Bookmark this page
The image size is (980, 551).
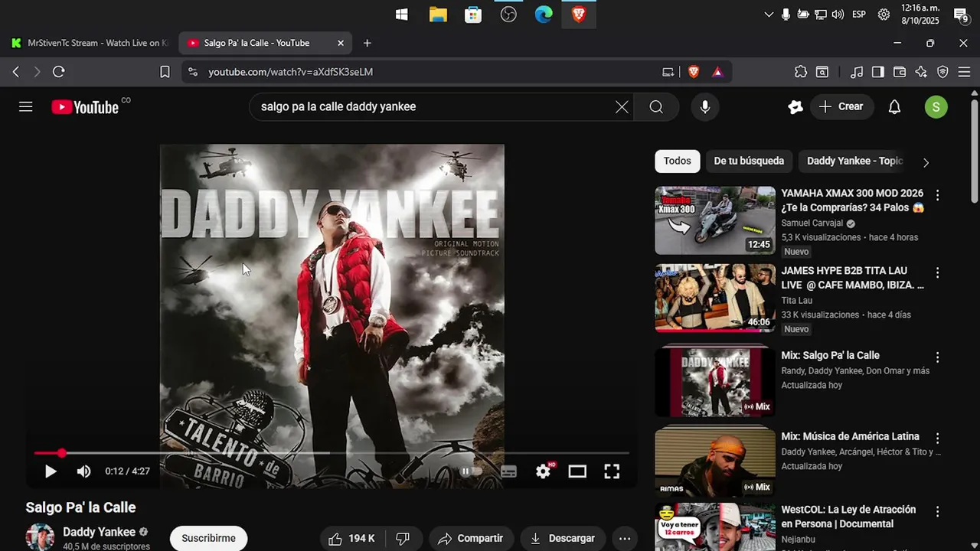[165, 72]
